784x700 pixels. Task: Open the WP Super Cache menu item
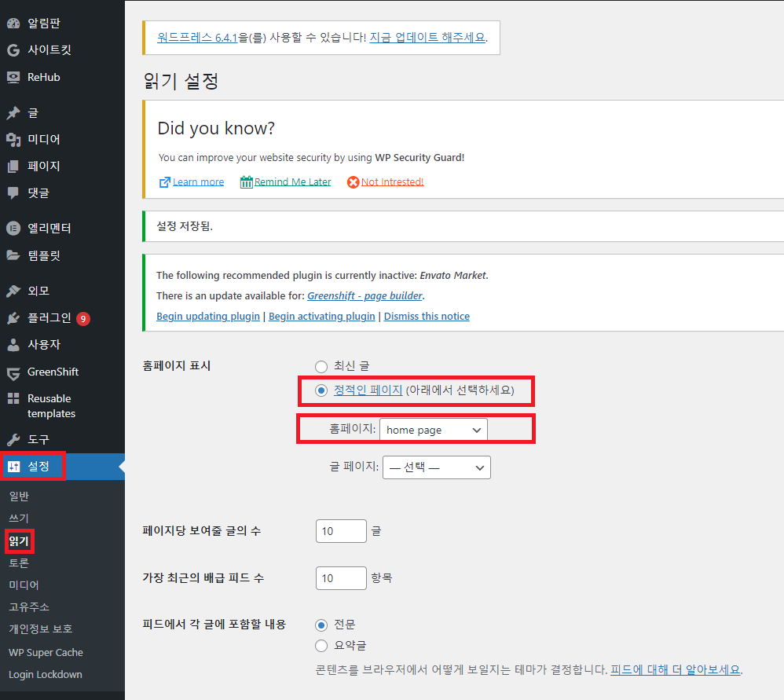point(45,652)
